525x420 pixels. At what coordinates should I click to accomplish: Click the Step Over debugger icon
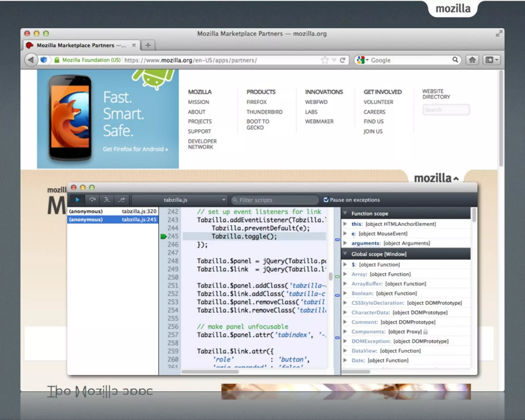tap(92, 200)
